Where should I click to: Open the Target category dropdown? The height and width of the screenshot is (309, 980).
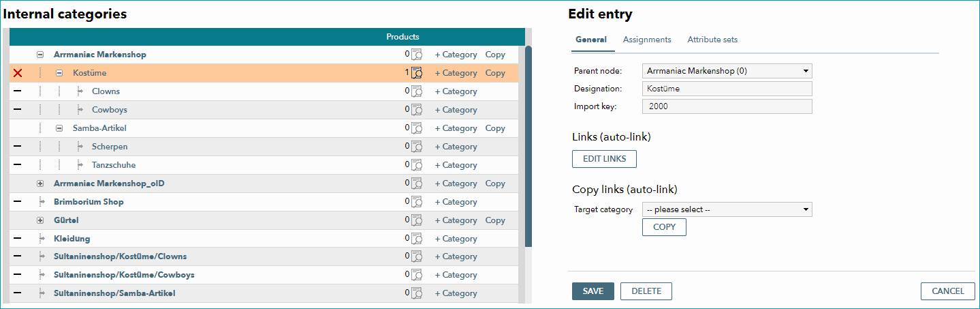[x=727, y=209]
